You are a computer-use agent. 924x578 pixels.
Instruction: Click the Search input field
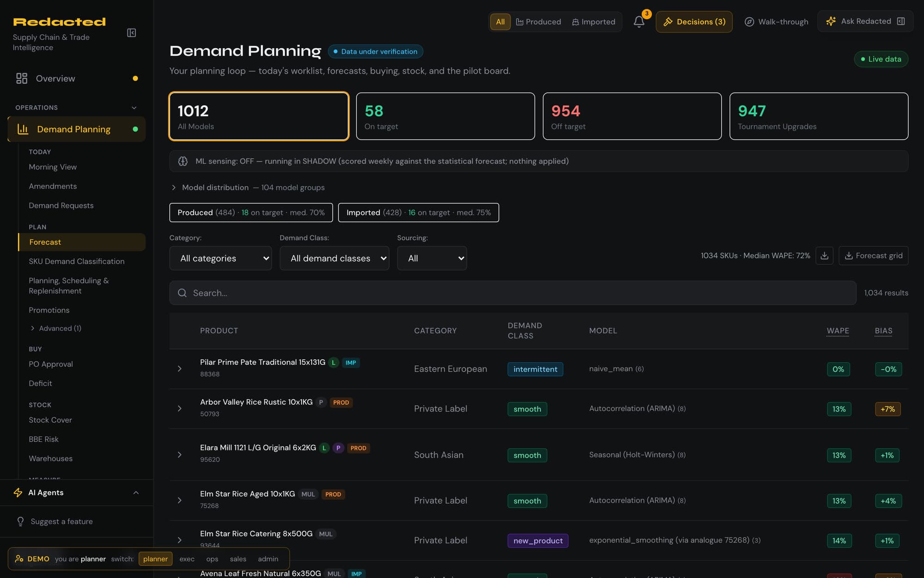click(513, 293)
